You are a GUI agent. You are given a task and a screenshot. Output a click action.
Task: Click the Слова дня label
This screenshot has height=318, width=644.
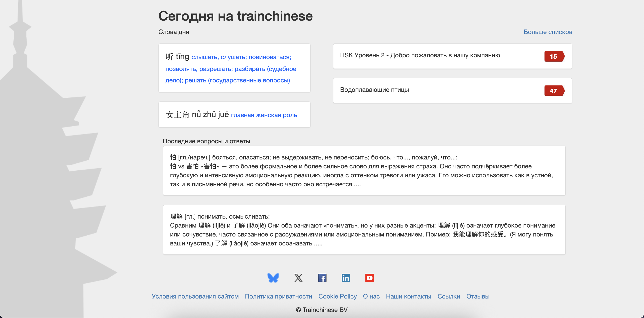pos(173,32)
